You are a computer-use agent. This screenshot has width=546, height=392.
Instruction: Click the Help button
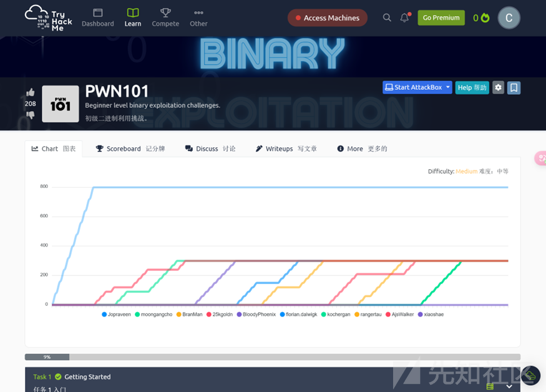(472, 87)
